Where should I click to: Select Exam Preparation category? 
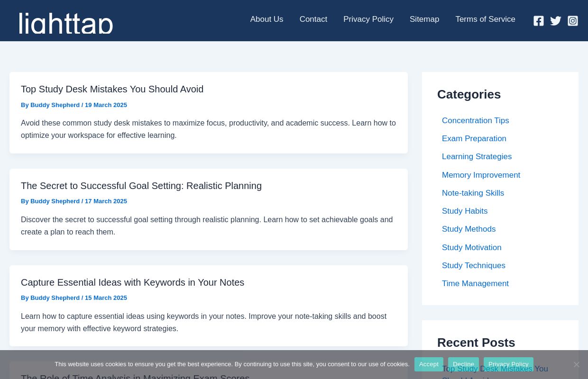(474, 139)
